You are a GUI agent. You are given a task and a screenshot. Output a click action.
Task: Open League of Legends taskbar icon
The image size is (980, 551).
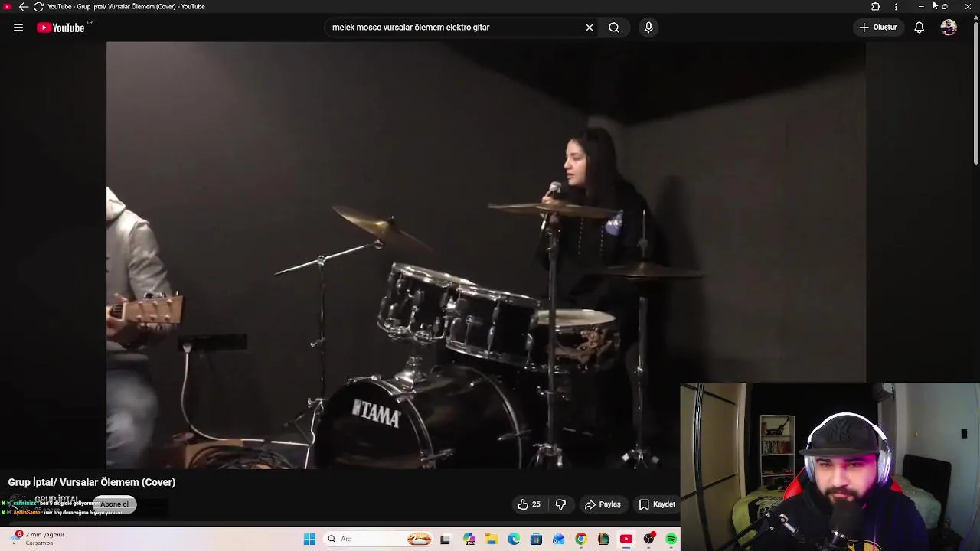(x=603, y=540)
